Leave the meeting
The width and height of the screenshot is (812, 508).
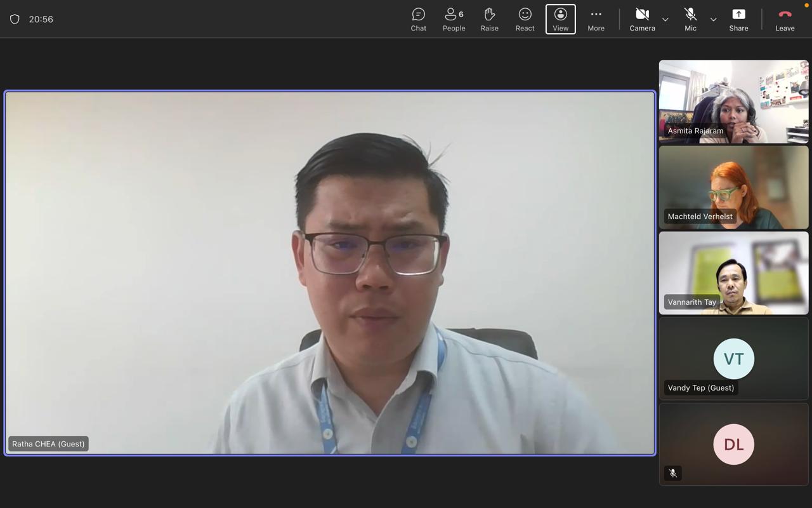(785, 19)
